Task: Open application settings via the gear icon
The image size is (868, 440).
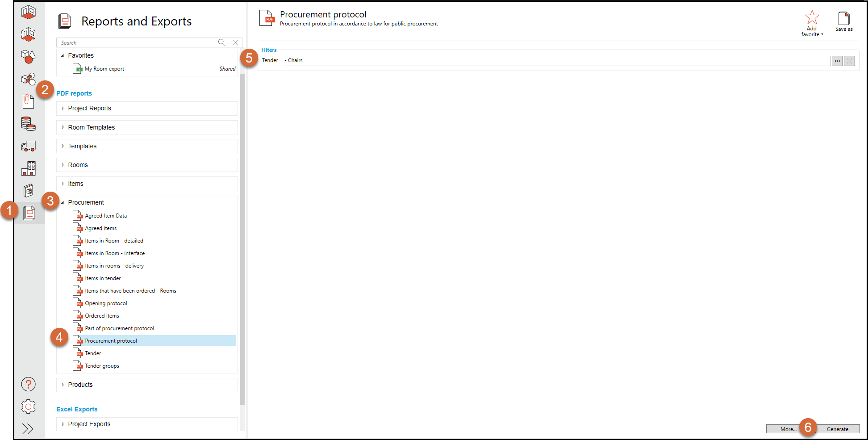Action: coord(28,406)
